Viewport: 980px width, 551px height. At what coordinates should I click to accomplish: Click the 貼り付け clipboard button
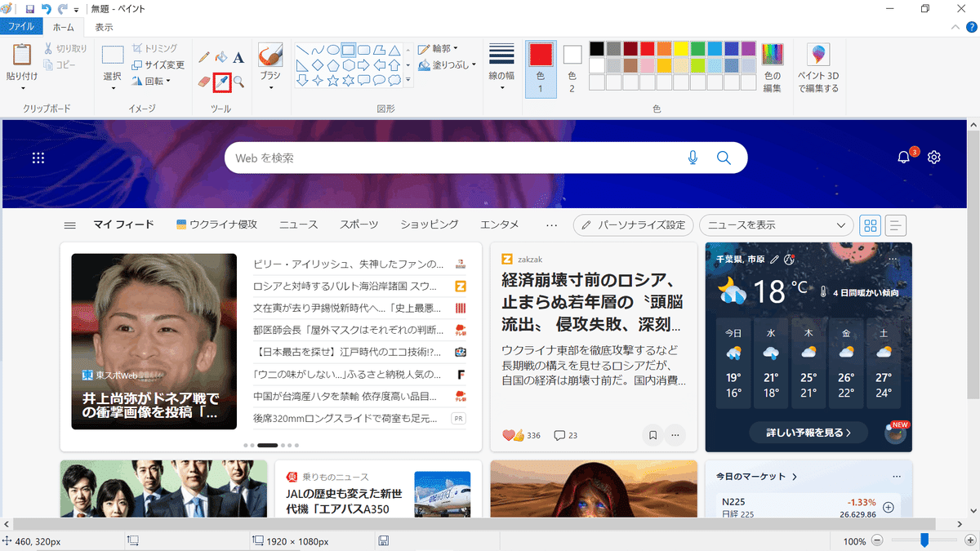pyautogui.click(x=21, y=62)
